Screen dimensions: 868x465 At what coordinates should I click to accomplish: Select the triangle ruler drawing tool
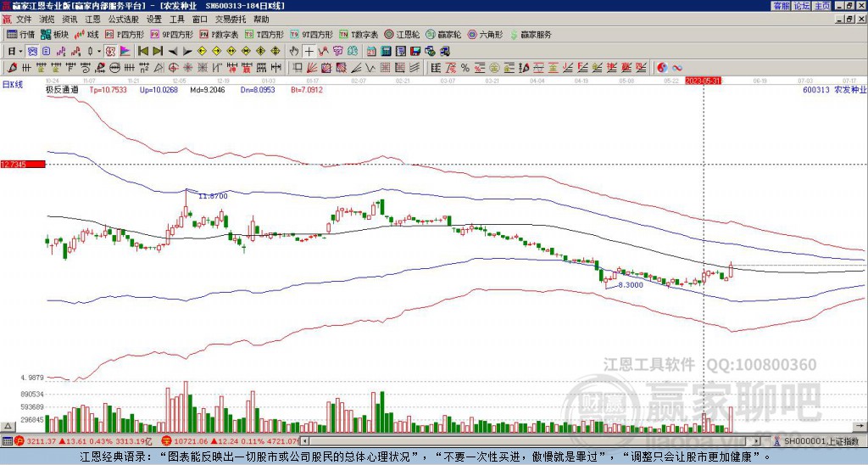pos(159,68)
